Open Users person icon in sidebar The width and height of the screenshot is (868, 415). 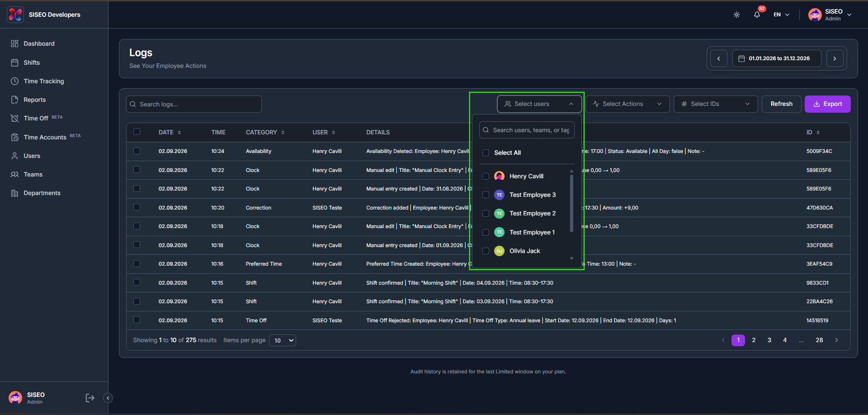14,156
